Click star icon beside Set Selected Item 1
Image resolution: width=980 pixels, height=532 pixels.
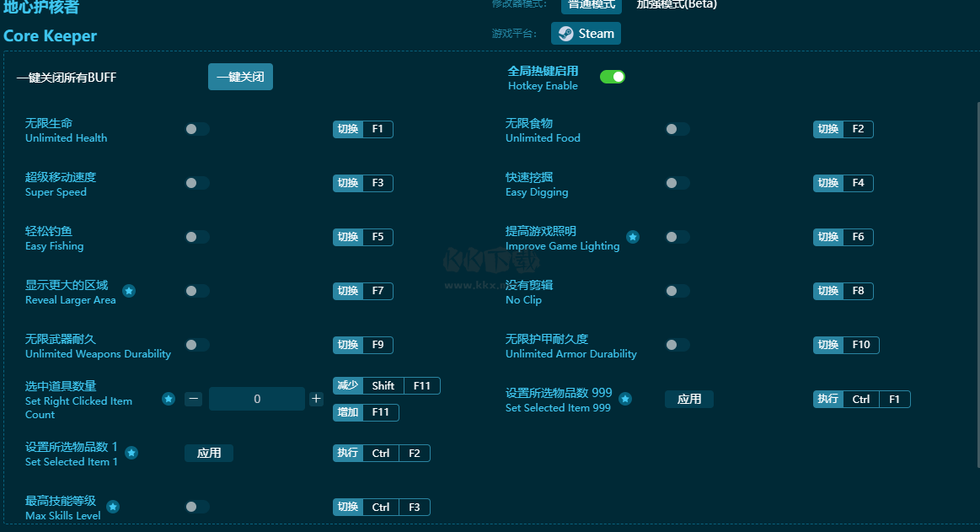click(x=131, y=453)
